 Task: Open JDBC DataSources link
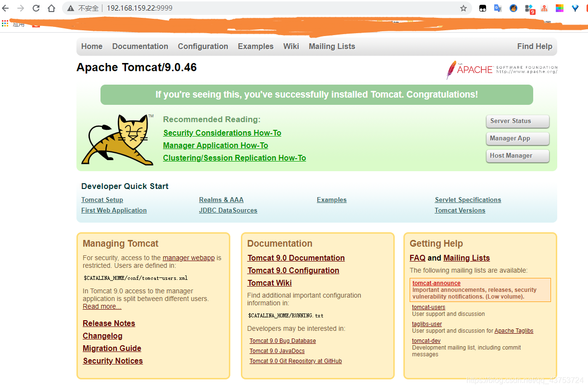coord(228,210)
